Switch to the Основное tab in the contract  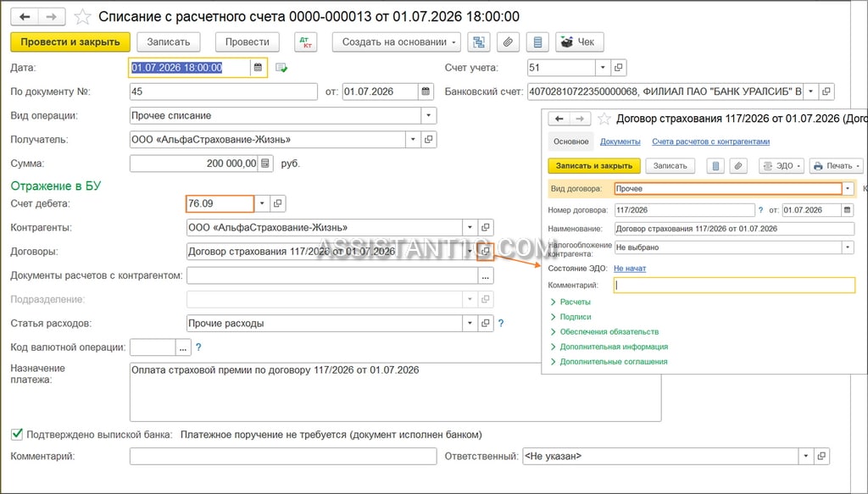(x=570, y=142)
